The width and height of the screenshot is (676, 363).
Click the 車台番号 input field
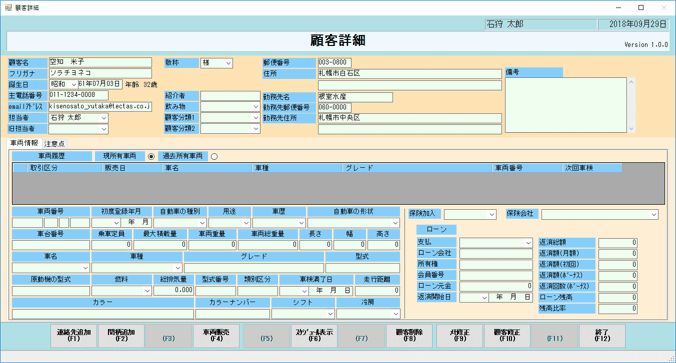pyautogui.click(x=51, y=245)
